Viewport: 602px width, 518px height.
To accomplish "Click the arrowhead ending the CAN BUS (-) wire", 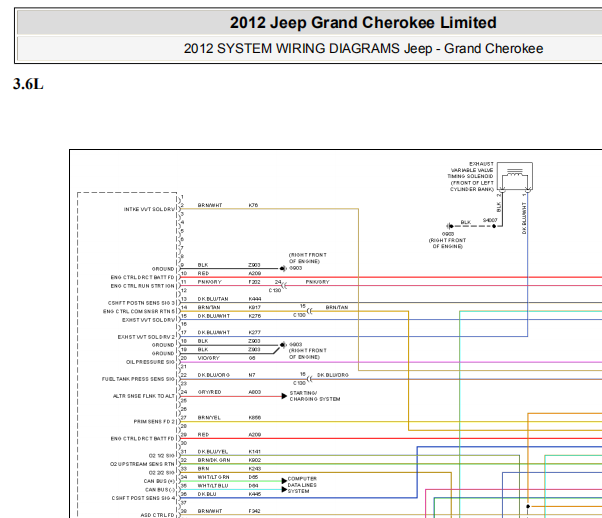I will 284,489.
